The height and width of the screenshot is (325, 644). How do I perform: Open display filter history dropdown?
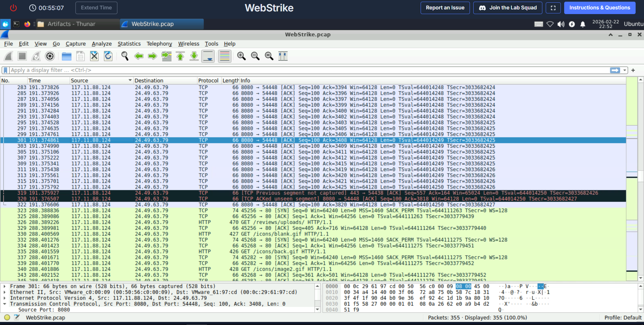click(x=625, y=70)
